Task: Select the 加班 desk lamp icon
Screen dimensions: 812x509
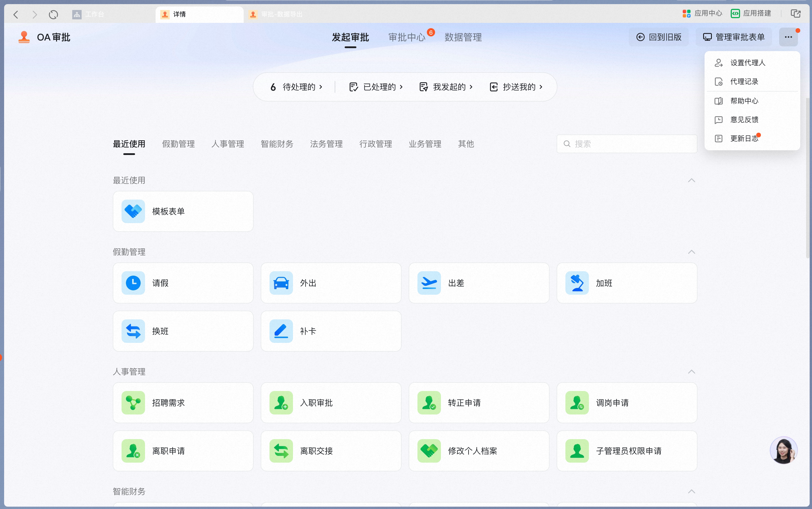Action: click(577, 283)
